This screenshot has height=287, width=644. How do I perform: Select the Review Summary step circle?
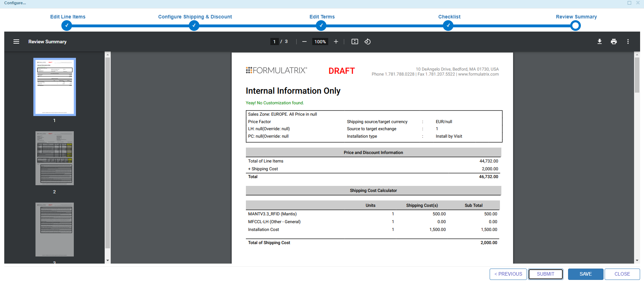576,26
